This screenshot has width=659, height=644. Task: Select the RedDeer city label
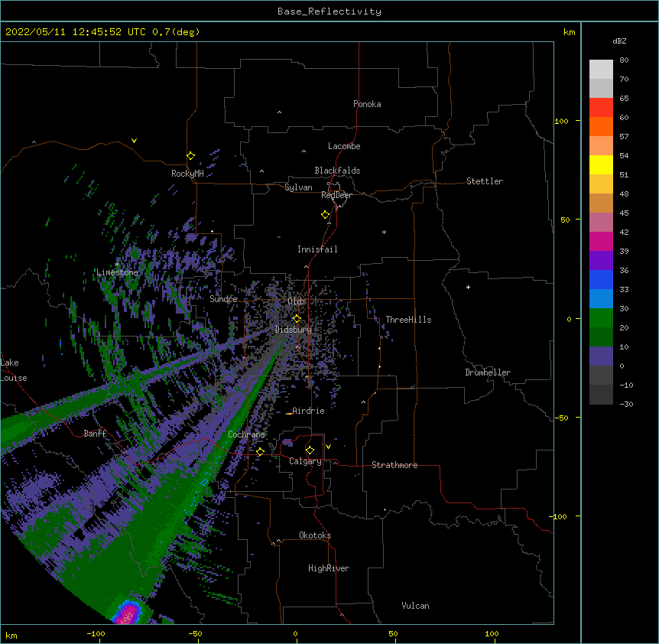(x=336, y=195)
